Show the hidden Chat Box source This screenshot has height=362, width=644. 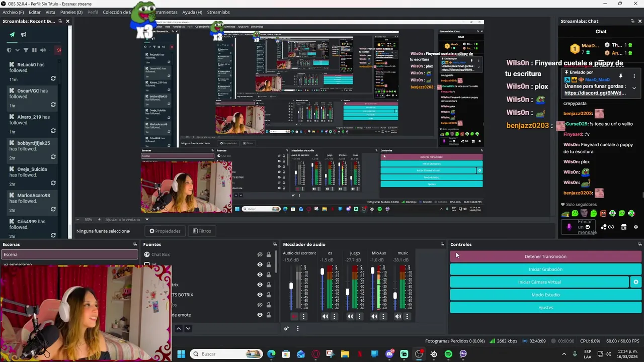pos(260,254)
